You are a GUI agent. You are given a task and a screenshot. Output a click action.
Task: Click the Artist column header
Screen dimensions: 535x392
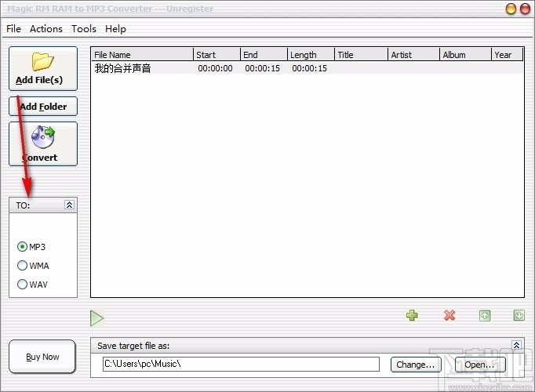(414, 55)
